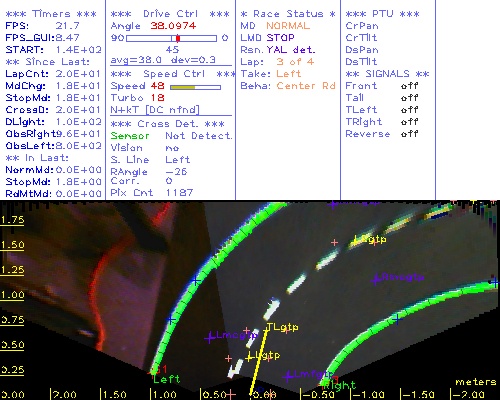
Task: Click the purple LRmcgtp cross marker
Action: [376, 279]
